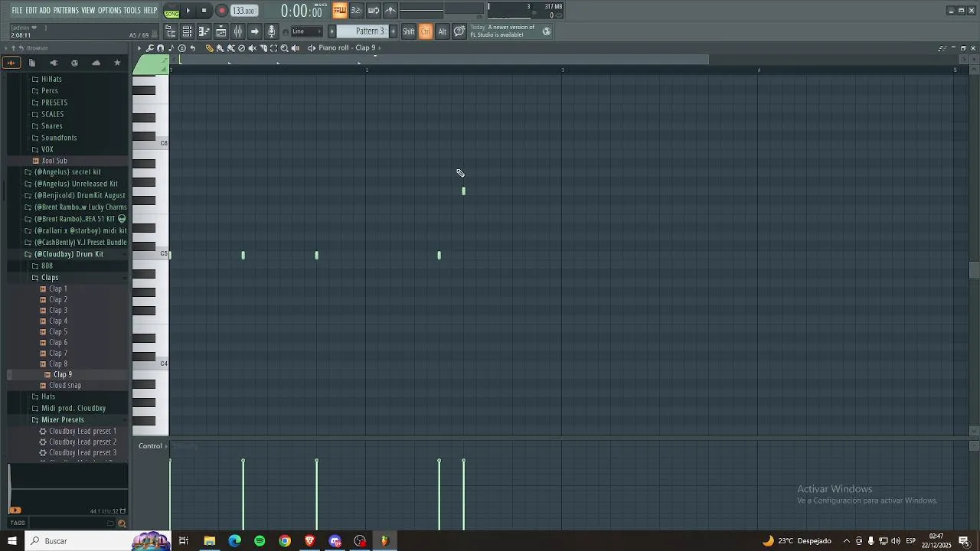980x551 pixels.
Task: Toggle the Alt modifier button
Action: coord(443,31)
